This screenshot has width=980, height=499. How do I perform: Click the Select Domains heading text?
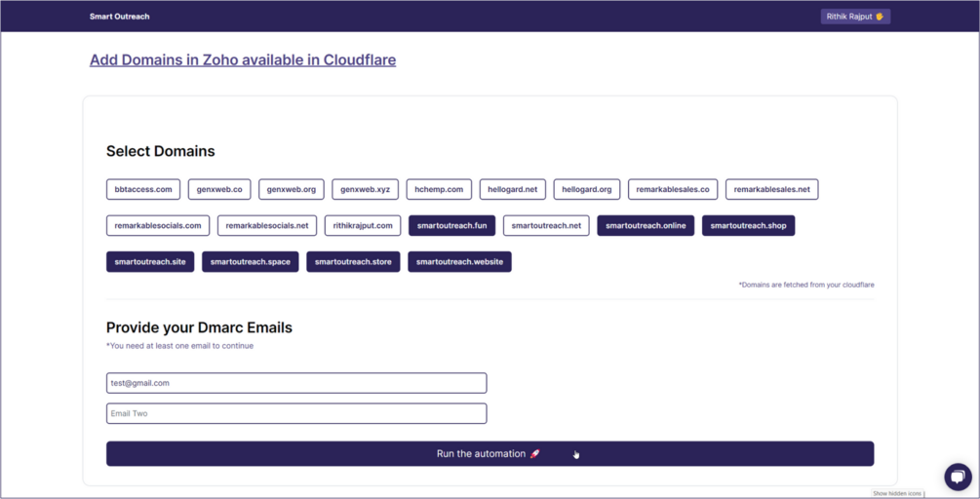coord(161,151)
